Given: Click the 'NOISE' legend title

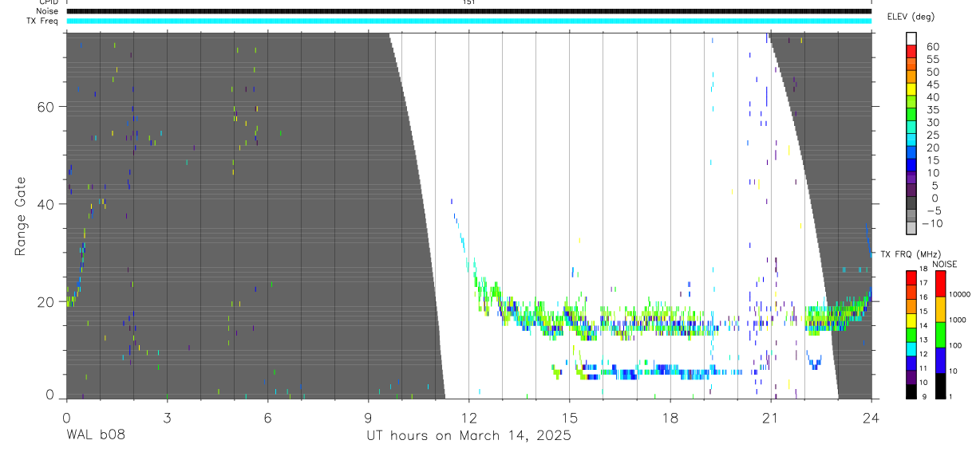Looking at the screenshot, I should pos(945,264).
